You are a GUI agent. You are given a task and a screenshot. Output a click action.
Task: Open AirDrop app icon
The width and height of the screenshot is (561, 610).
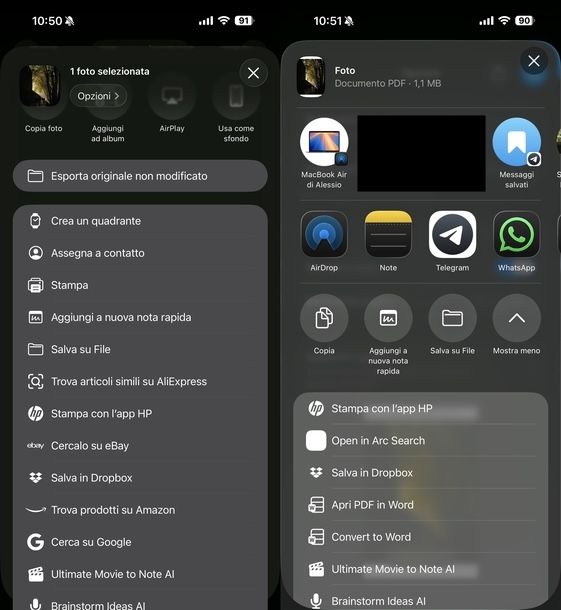pyautogui.click(x=324, y=234)
